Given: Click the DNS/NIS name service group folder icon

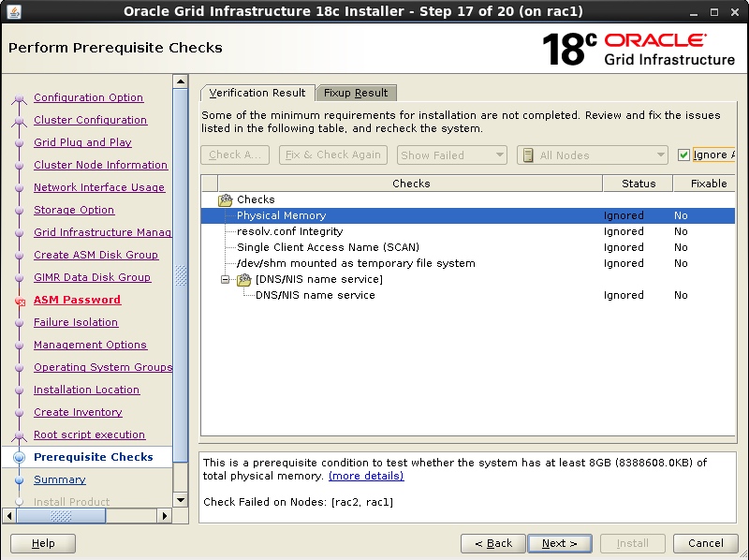Looking at the screenshot, I should point(242,278).
